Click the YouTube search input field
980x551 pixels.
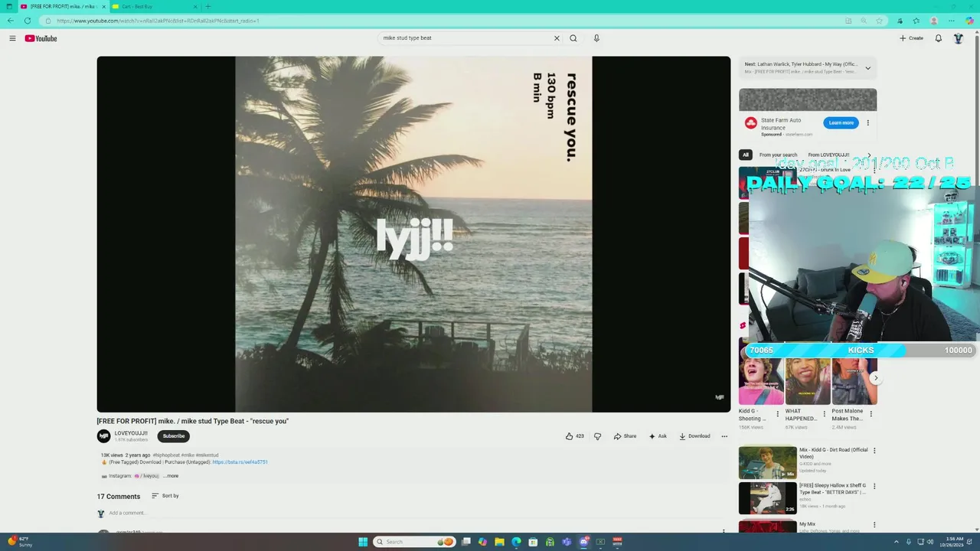(465, 38)
